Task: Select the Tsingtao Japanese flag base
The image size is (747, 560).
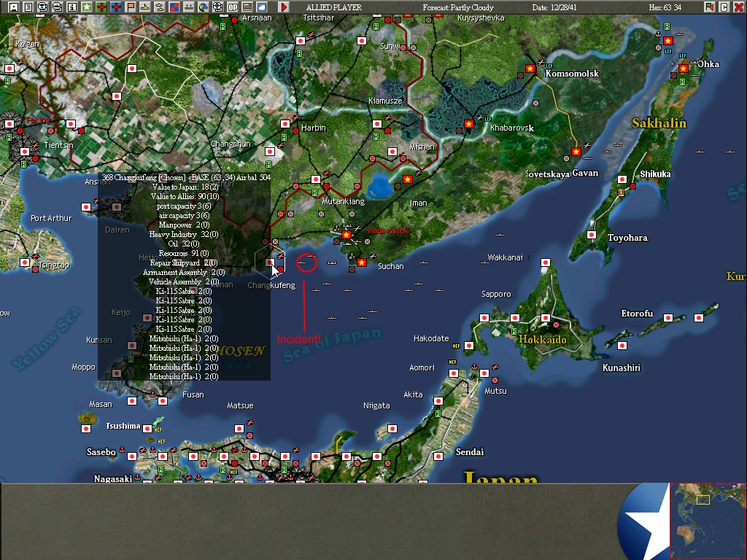Action: click(x=25, y=262)
